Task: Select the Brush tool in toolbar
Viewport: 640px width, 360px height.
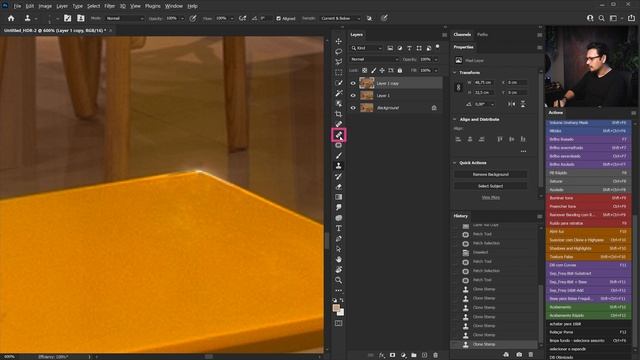Action: (x=338, y=156)
